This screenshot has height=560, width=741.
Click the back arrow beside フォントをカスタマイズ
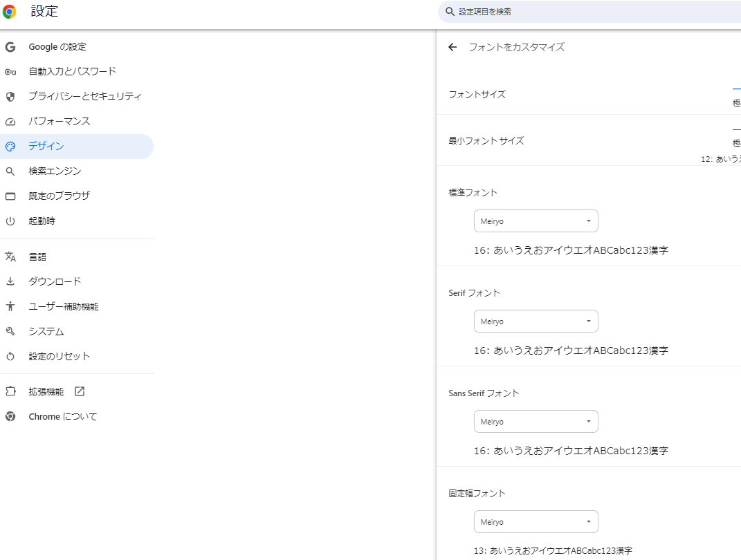pyautogui.click(x=452, y=47)
